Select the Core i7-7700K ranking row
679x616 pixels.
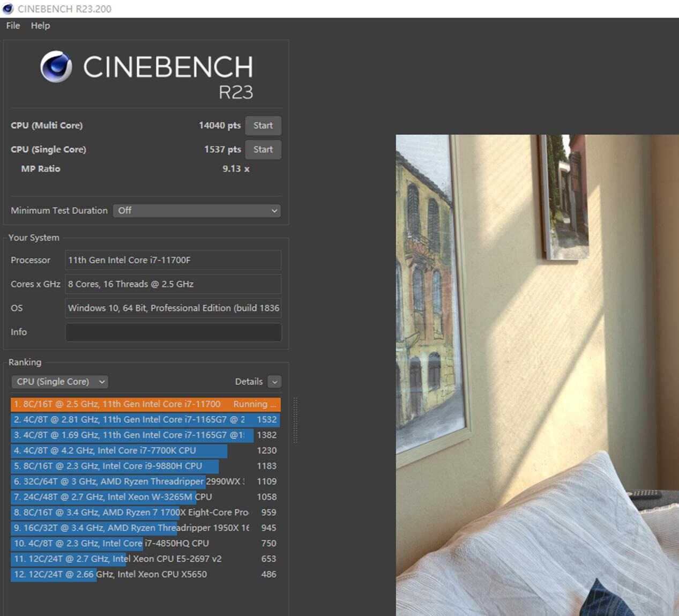click(x=146, y=451)
